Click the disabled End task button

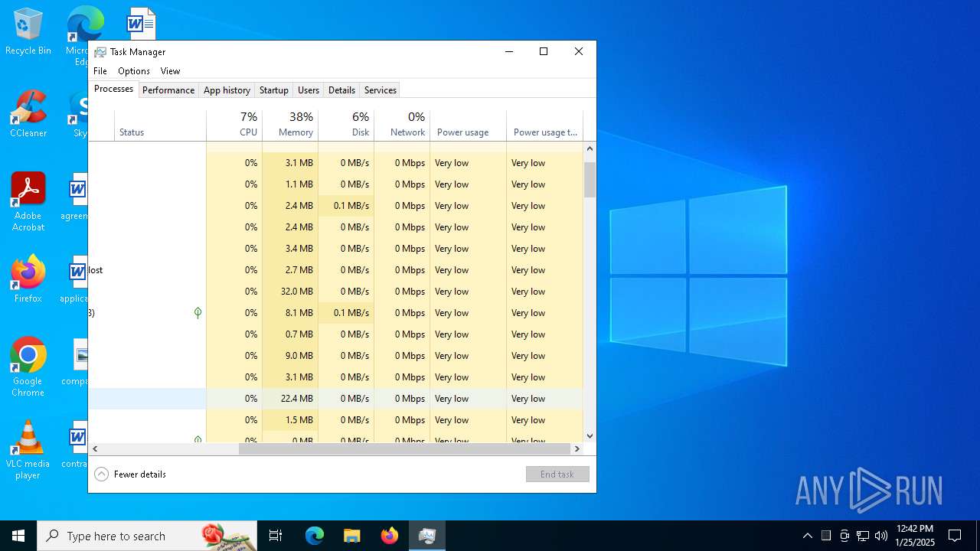click(x=557, y=474)
